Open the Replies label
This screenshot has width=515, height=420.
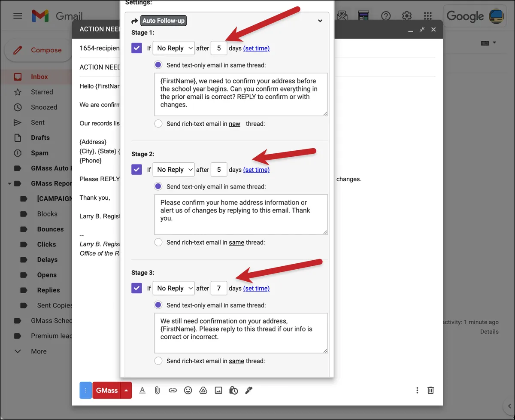point(48,290)
